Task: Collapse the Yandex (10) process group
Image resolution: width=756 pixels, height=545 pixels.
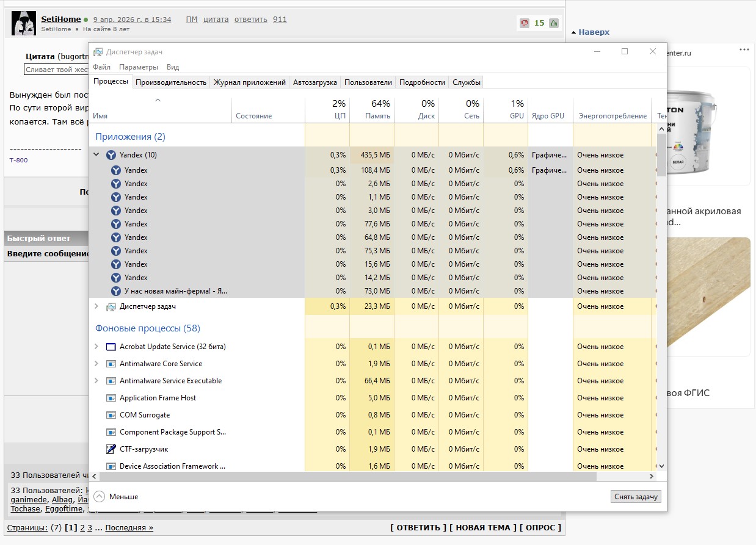Action: 96,155
